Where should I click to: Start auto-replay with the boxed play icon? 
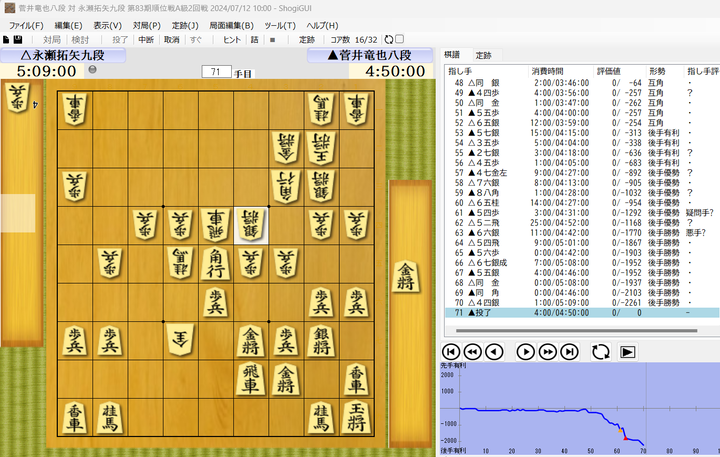(x=627, y=352)
